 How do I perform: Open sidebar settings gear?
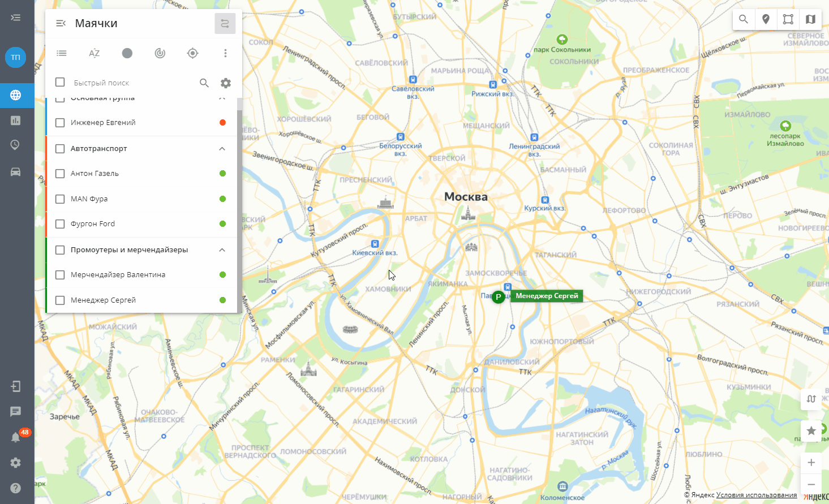[x=15, y=463]
